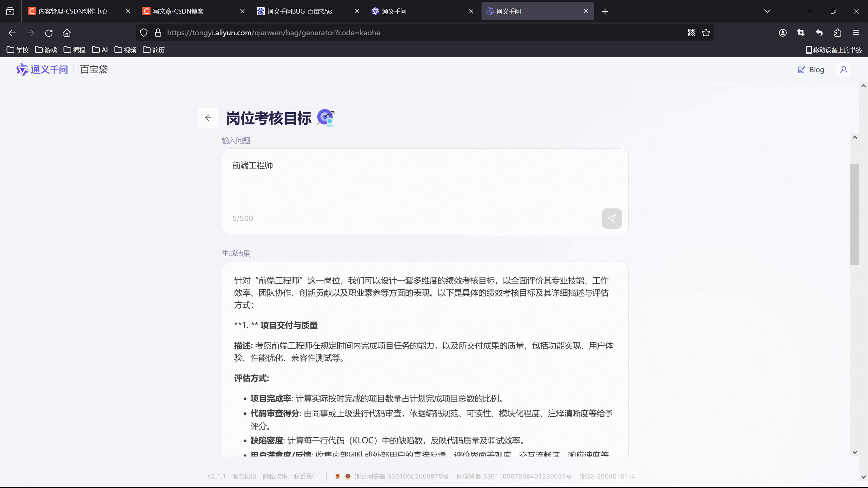Viewport: 868px width, 488px height.
Task: Go back with the arrow beside 岗位考核目标
Action: [208, 118]
